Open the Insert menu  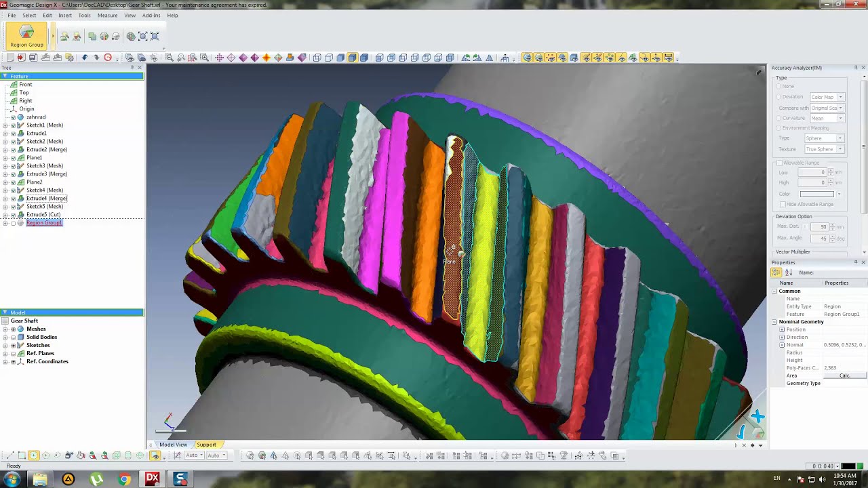coord(65,15)
